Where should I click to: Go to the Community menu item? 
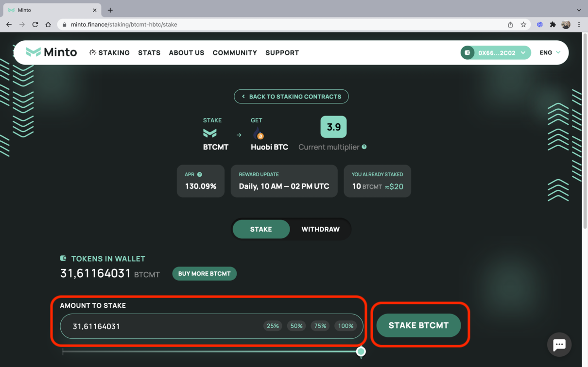click(235, 52)
